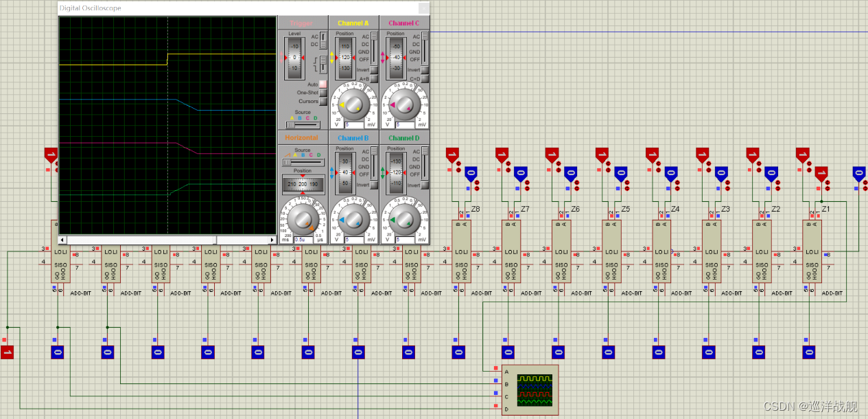Toggle the red logic state on Z5's B input
The width and height of the screenshot is (868, 419).
(602, 155)
